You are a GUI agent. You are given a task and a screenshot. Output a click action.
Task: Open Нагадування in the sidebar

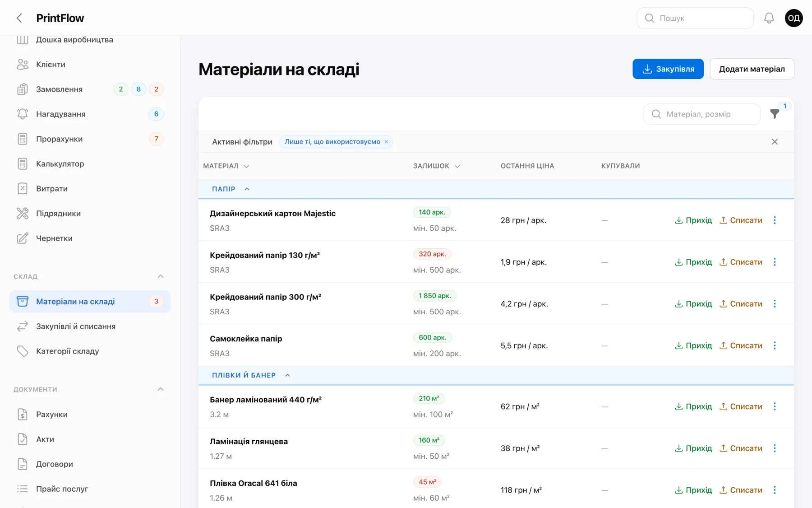tap(90, 114)
